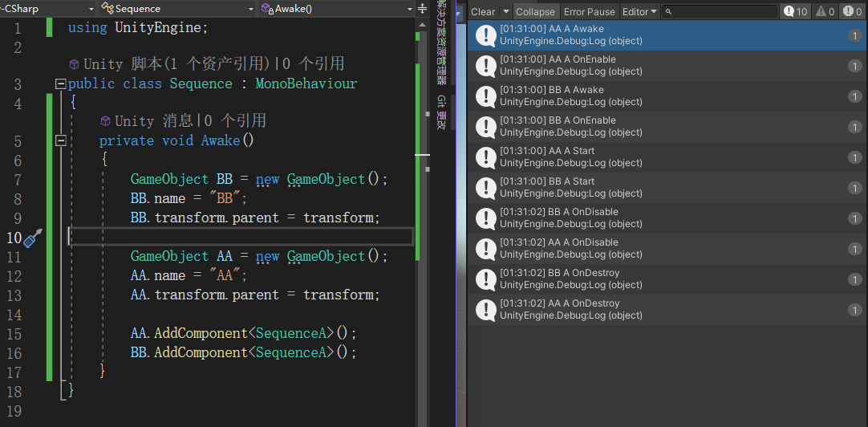868x427 pixels.
Task: Open the Editor dropdown in console
Action: [x=639, y=11]
